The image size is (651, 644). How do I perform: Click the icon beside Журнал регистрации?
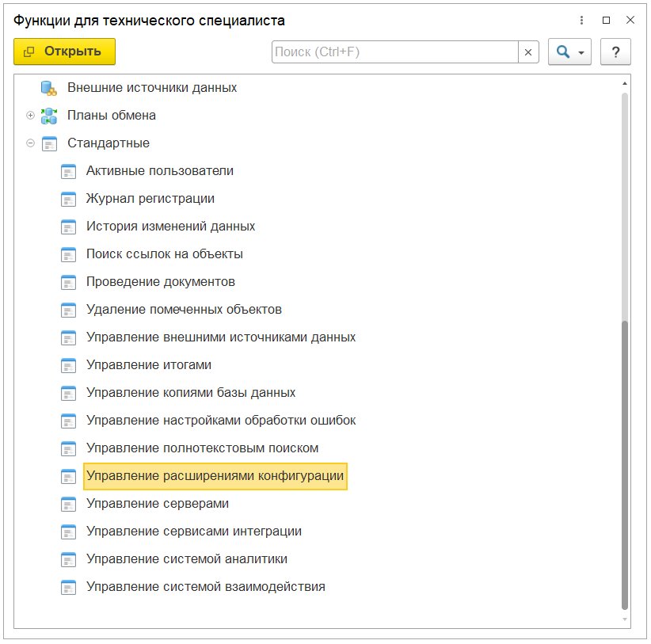pos(69,199)
